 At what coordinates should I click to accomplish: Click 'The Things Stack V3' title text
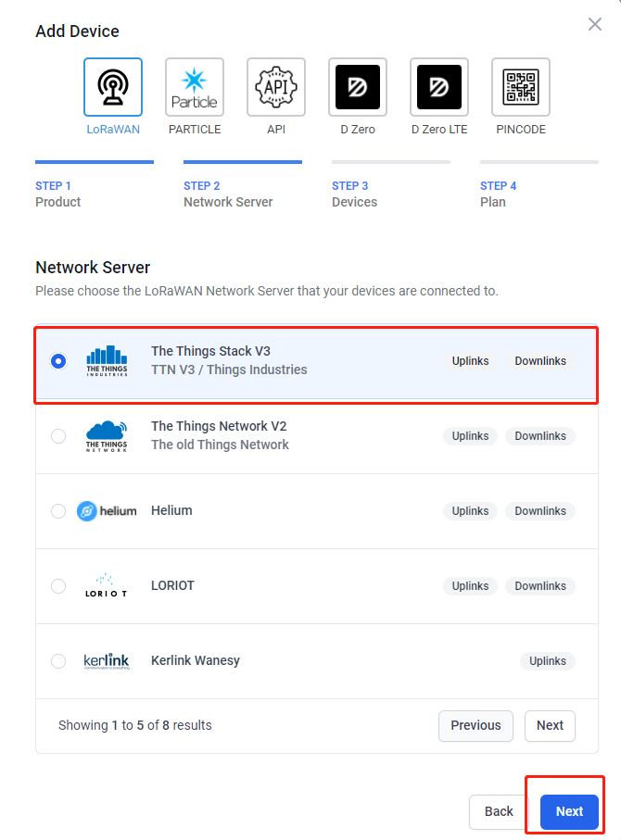pyautogui.click(x=210, y=351)
